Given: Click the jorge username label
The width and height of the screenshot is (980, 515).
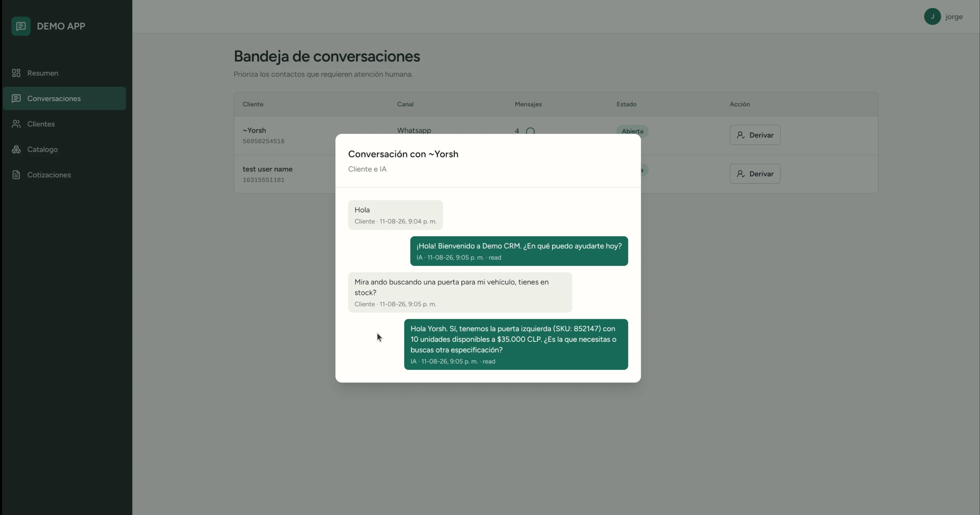Looking at the screenshot, I should 954,17.
